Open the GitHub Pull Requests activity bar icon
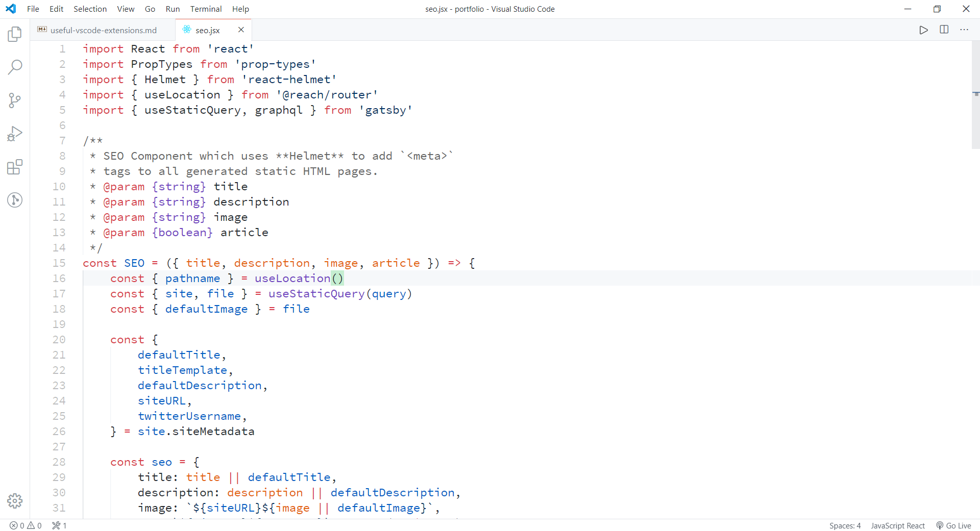980x531 pixels. (15, 200)
